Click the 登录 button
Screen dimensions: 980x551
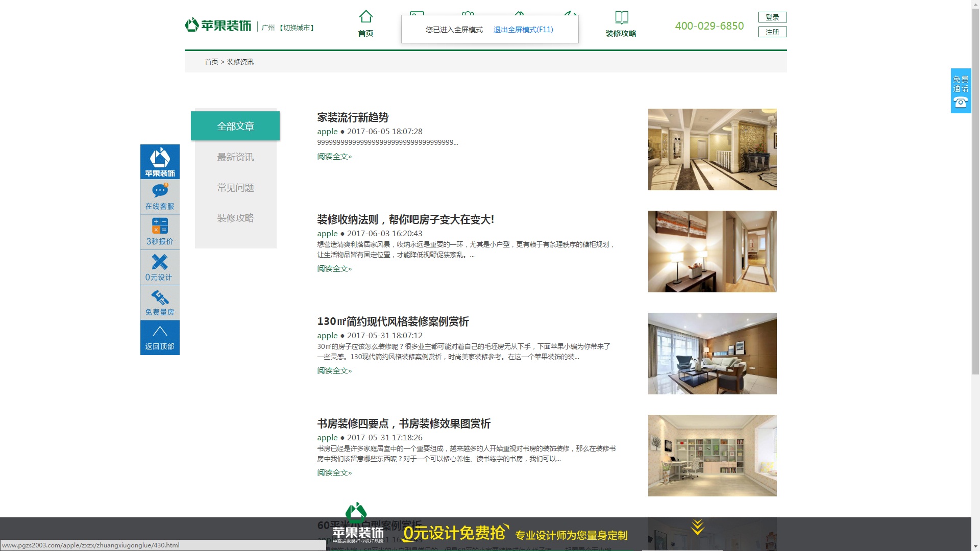tap(772, 17)
